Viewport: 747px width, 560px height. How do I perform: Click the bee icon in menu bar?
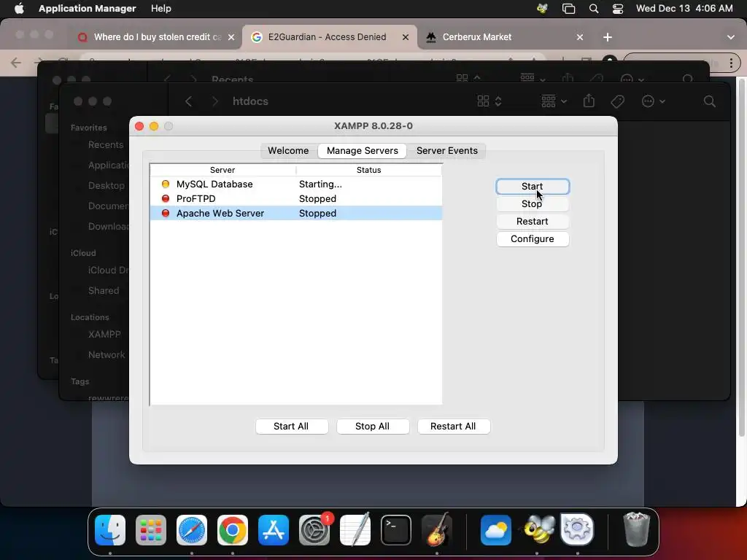point(542,9)
